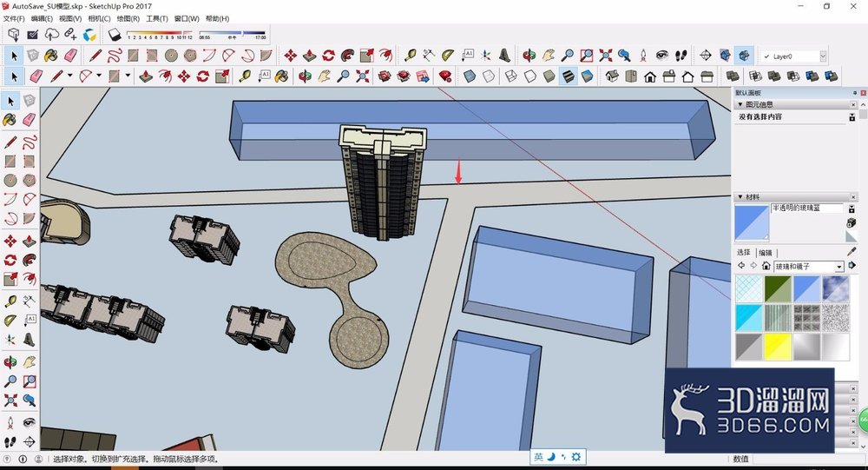Expand the Line tool dropdown arrow
Image resolution: width=868 pixels, height=470 pixels.
coord(69,76)
